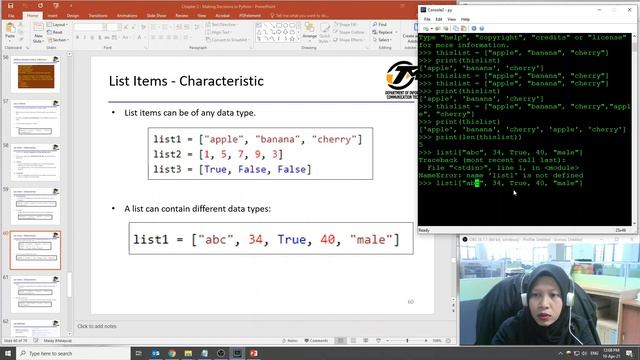640x360 pixels.
Task: Click the 'Click to add notes' area
Action: click(97, 326)
